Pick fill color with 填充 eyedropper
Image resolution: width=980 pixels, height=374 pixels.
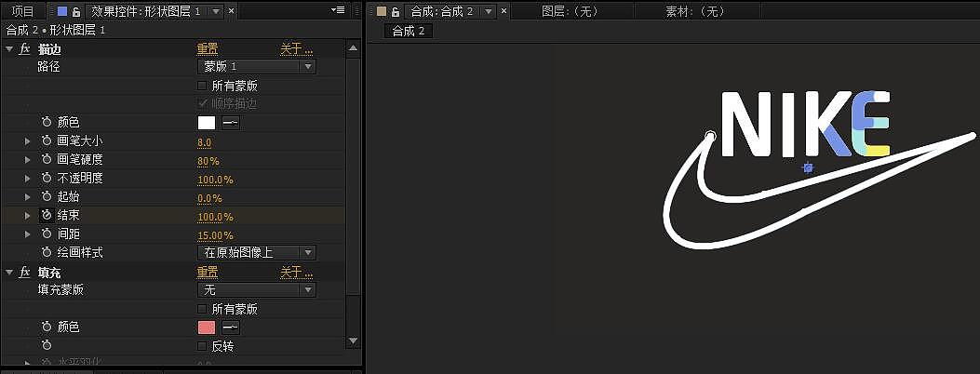coord(231,327)
